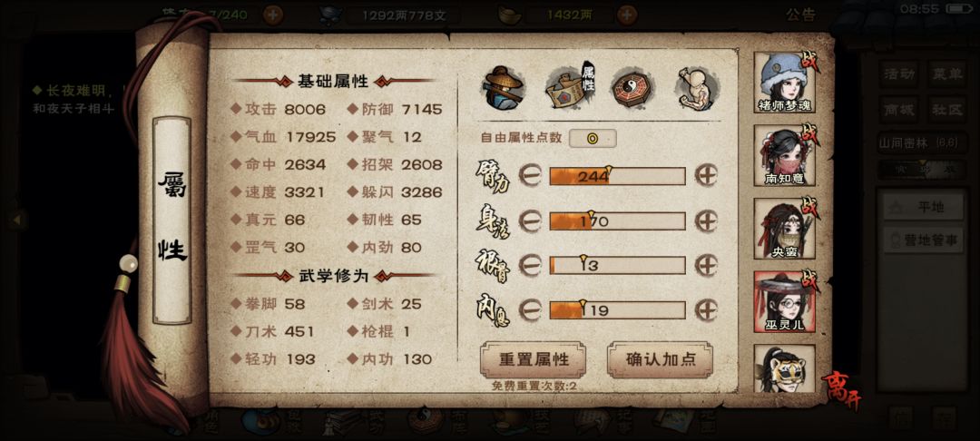Click 重置属性 reset button

(x=534, y=360)
